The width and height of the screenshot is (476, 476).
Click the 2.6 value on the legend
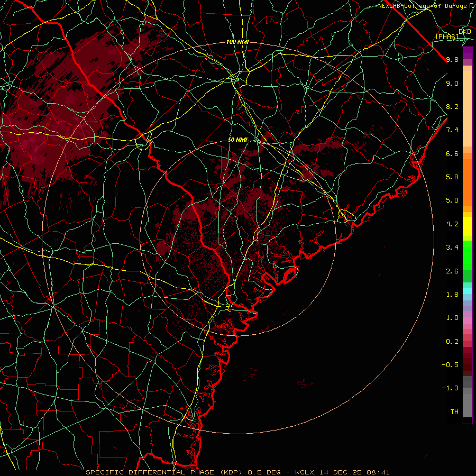452,271
